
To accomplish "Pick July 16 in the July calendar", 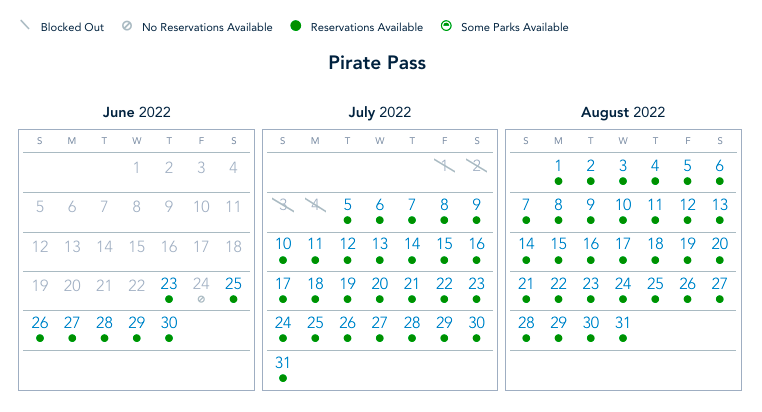I will [x=477, y=244].
